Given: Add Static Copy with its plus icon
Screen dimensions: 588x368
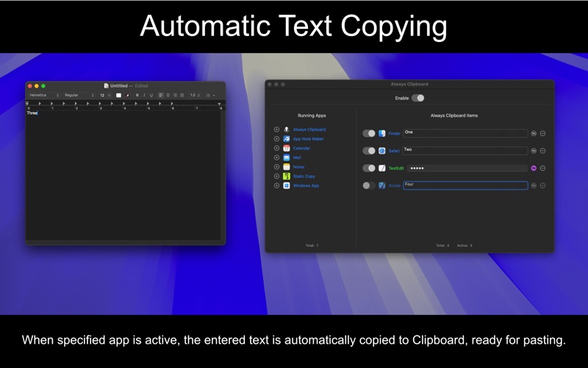Looking at the screenshot, I should 277,176.
